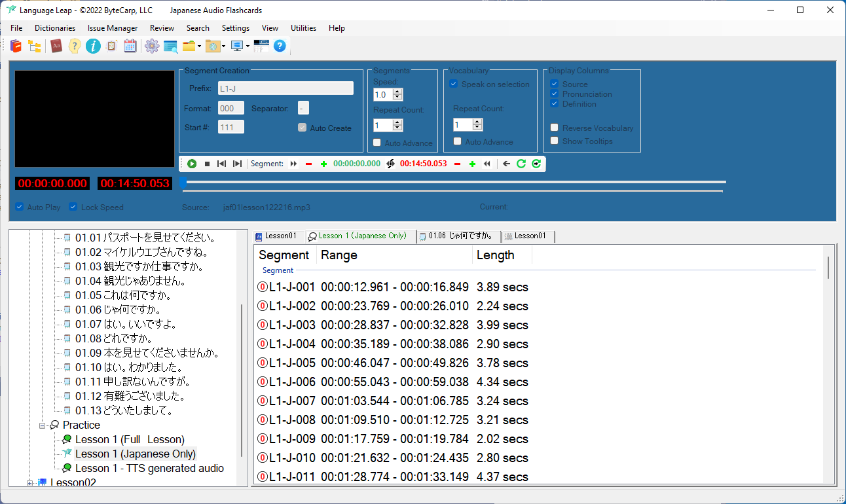Expand the Lesson02 tree node
Screen dimensions: 846x504
coord(30,483)
